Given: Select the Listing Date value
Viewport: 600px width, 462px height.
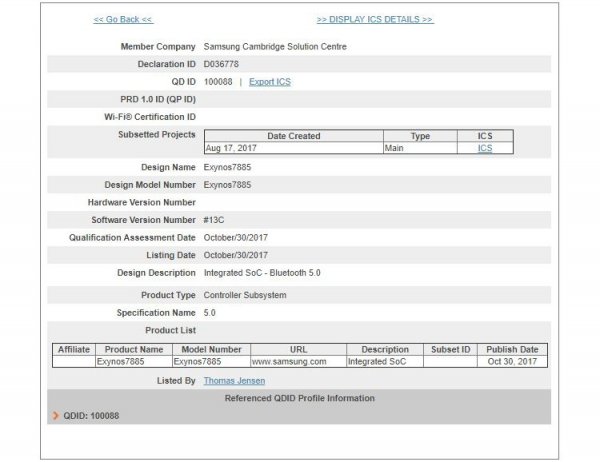Looking at the screenshot, I should pyautogui.click(x=236, y=255).
